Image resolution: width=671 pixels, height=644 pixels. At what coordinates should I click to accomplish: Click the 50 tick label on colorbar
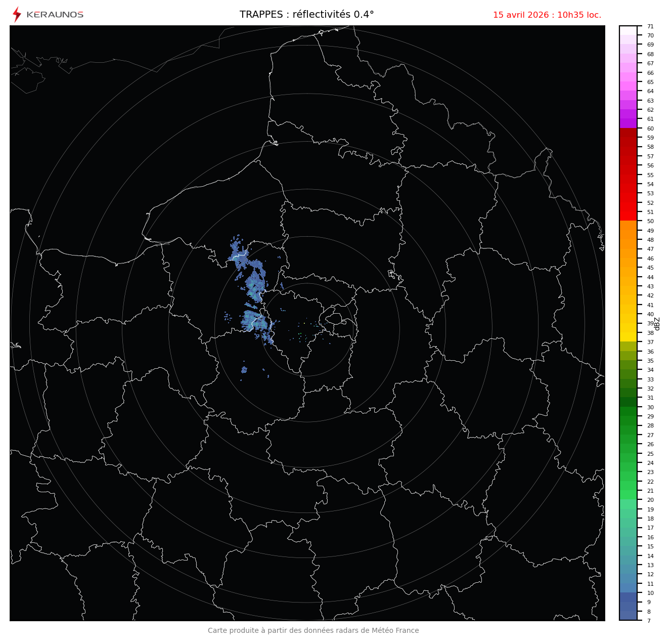point(650,222)
